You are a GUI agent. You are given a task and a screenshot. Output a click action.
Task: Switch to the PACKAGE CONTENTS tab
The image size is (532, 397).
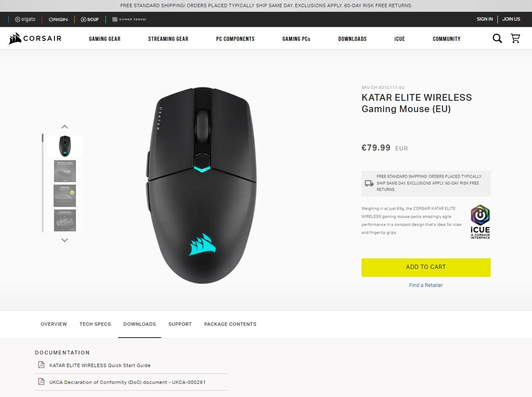point(230,324)
